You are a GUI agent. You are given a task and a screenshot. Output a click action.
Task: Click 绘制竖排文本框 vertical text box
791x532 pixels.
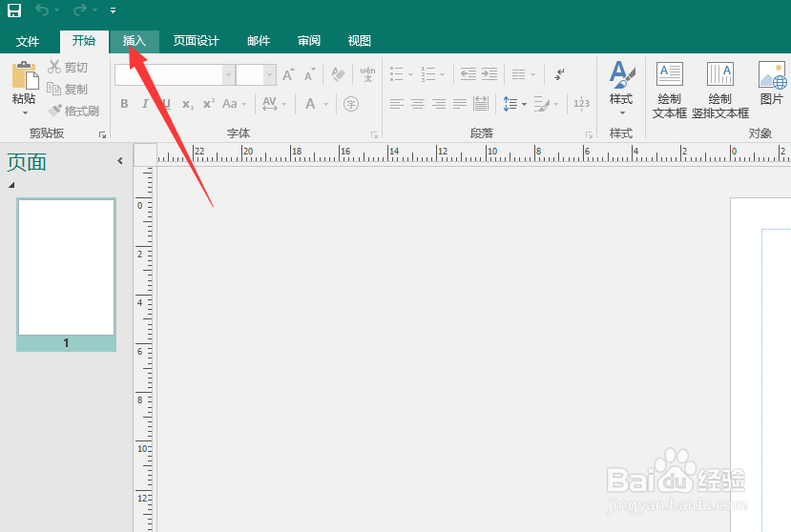[719, 90]
